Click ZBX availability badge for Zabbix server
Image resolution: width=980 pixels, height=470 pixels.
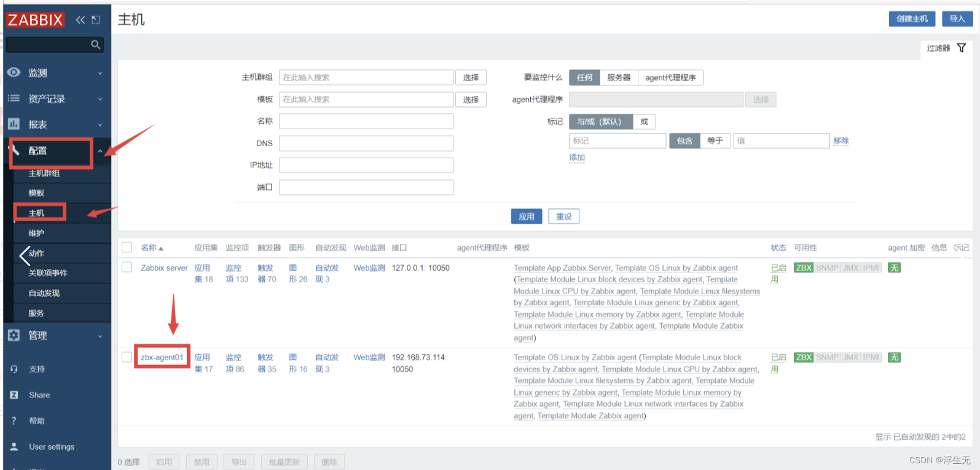(804, 268)
